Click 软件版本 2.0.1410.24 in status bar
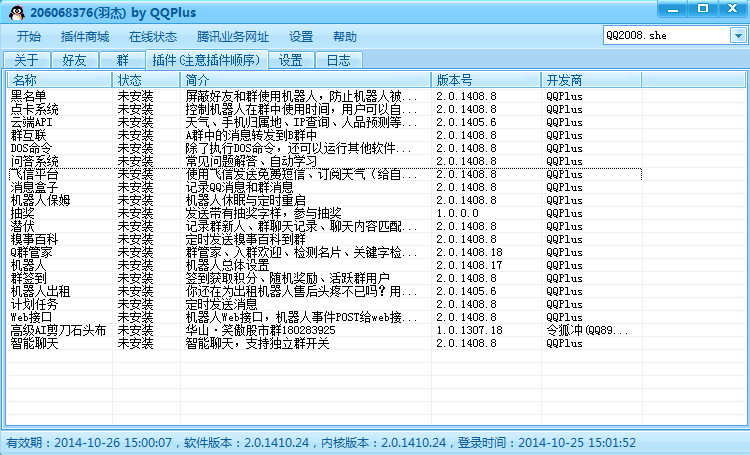 click(246, 443)
